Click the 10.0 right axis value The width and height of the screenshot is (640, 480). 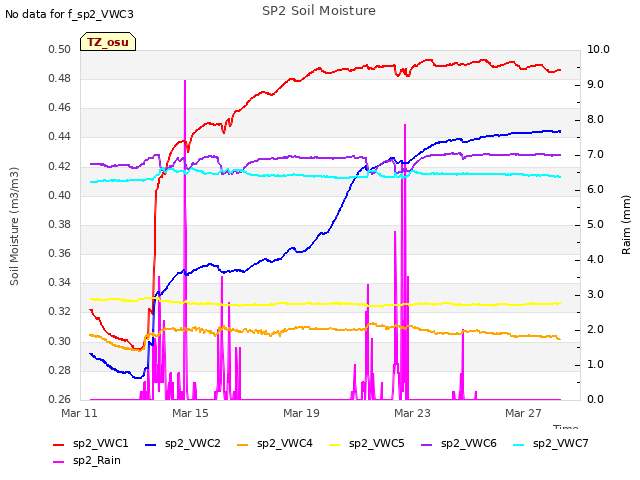pos(598,50)
